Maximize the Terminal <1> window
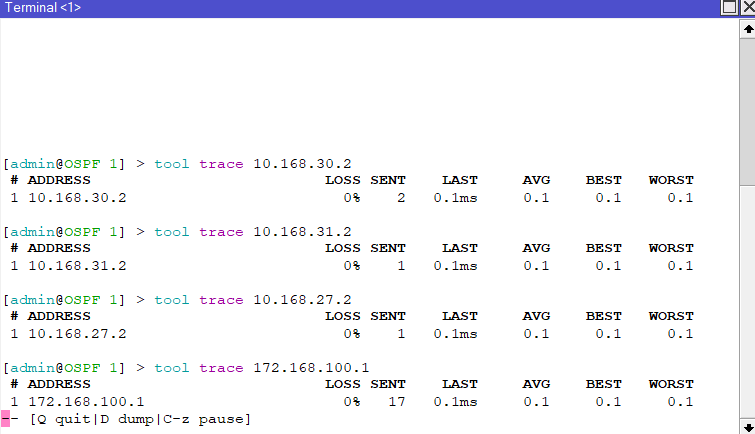 (729, 7)
